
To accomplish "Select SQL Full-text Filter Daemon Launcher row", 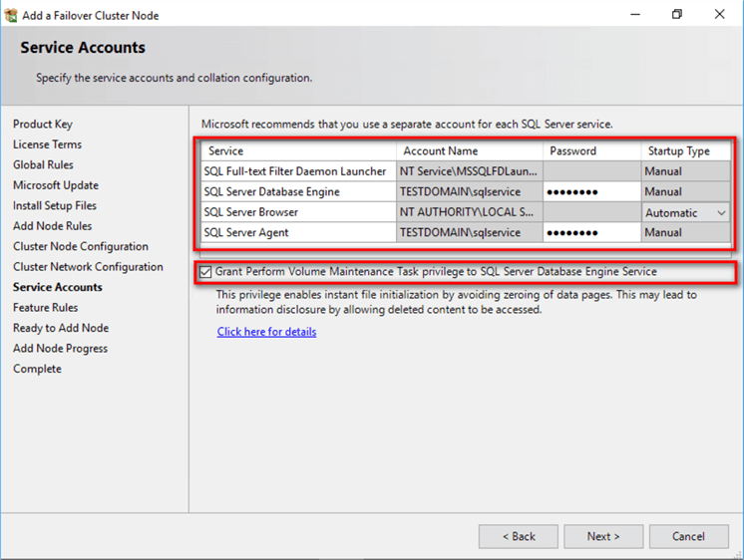I will pyautogui.click(x=298, y=171).
